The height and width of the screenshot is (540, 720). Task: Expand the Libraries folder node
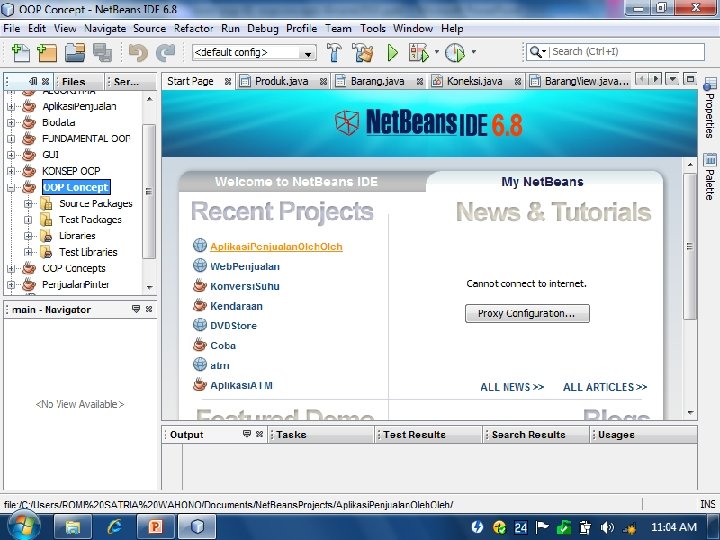tap(28, 236)
